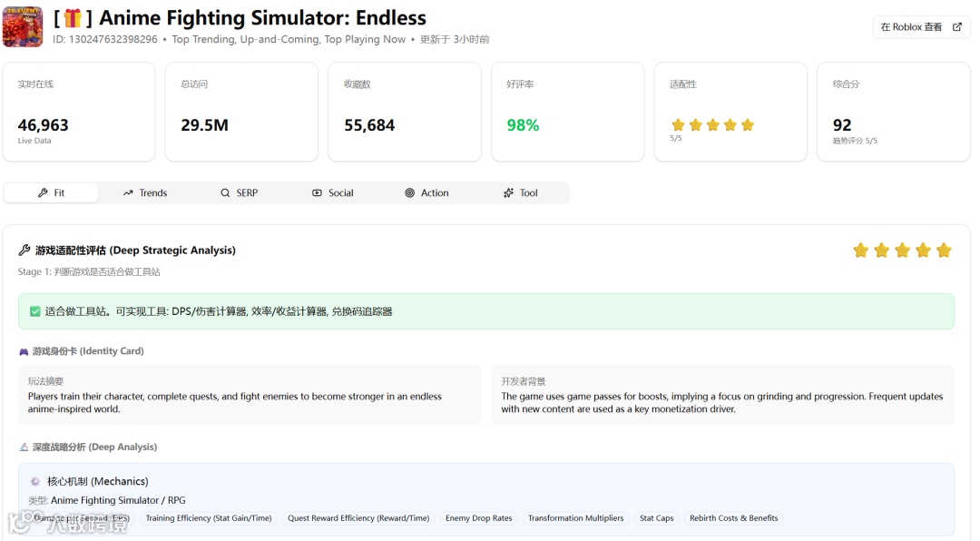Click the game ID 130247632398296 text
The image size is (980, 541).
click(105, 39)
